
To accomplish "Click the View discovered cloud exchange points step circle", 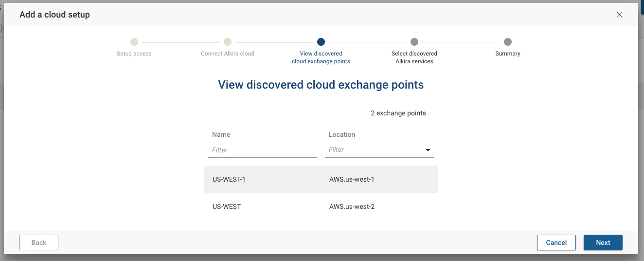I will pyautogui.click(x=321, y=42).
